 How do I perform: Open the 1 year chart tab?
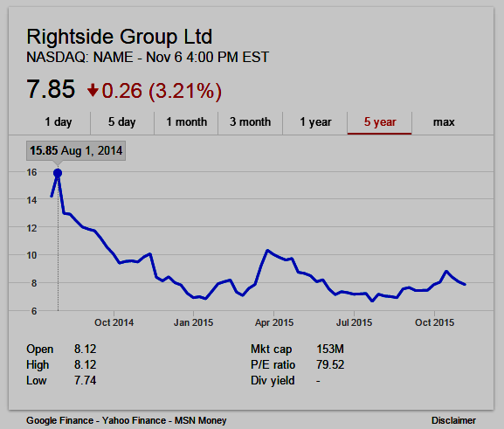[x=315, y=122]
